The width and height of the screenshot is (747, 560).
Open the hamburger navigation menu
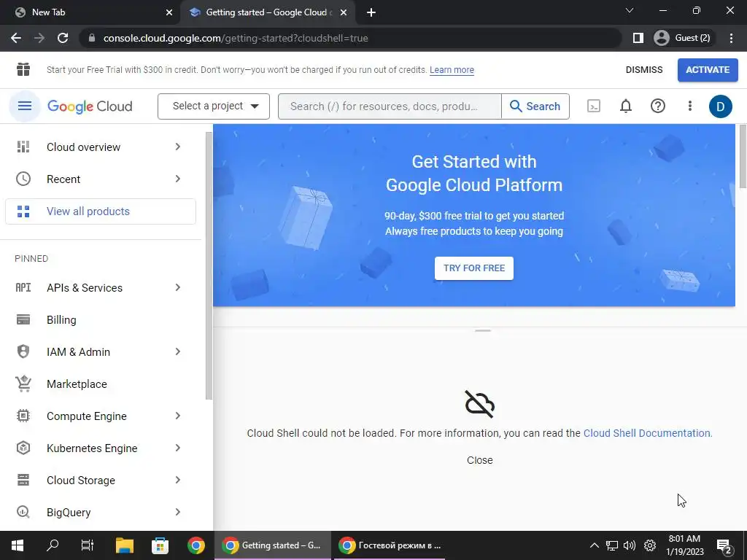(x=24, y=106)
